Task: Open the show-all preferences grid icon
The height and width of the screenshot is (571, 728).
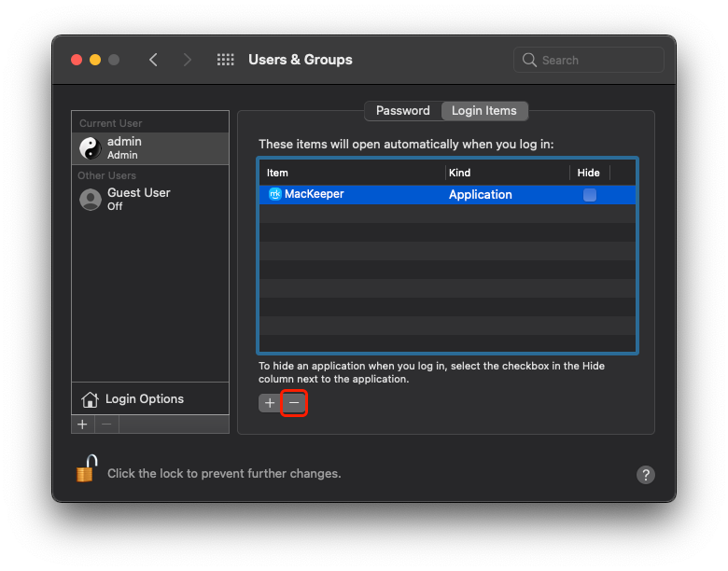Action: coord(226,60)
